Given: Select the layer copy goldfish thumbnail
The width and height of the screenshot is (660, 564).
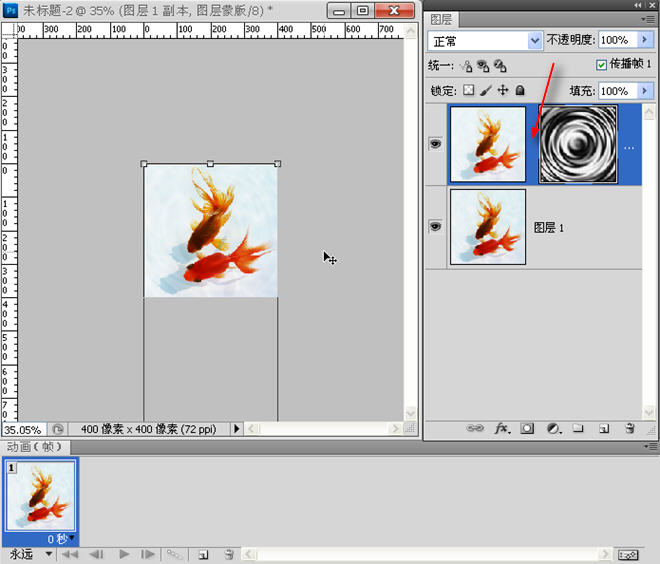Looking at the screenshot, I should point(488,144).
